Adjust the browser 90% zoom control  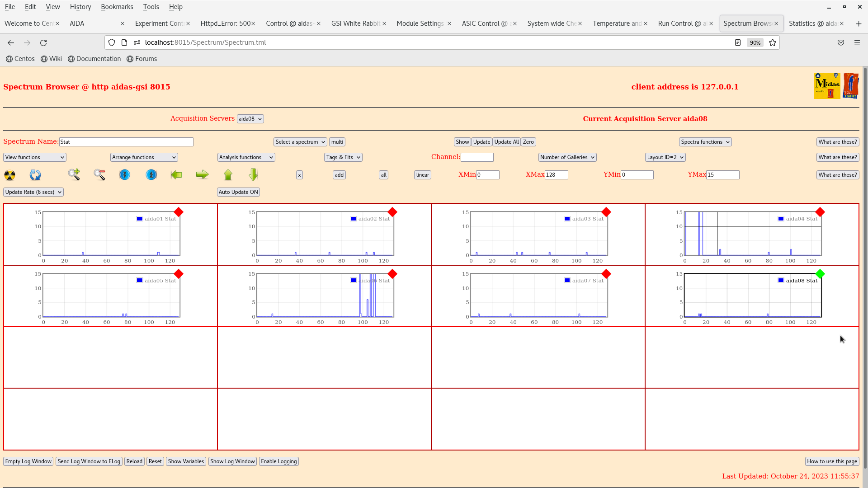coord(755,42)
